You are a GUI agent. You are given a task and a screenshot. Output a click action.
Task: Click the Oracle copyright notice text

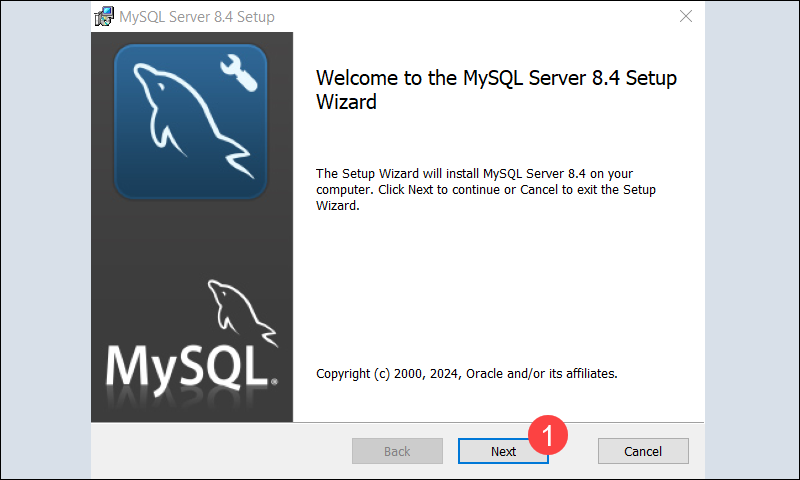tap(466, 374)
